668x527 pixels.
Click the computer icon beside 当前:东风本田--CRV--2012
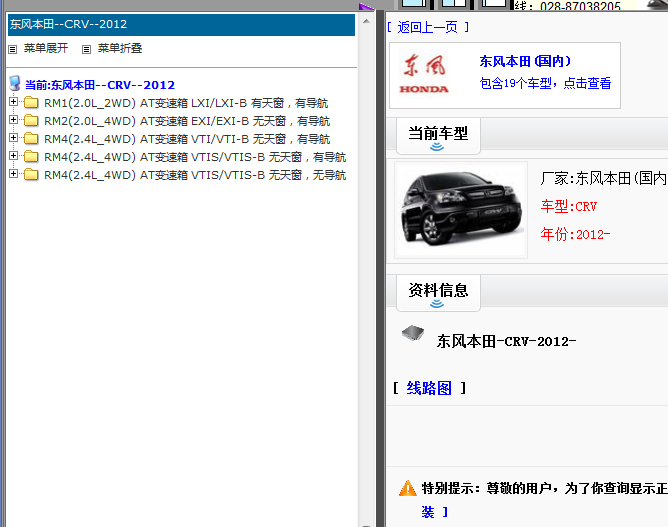click(15, 84)
